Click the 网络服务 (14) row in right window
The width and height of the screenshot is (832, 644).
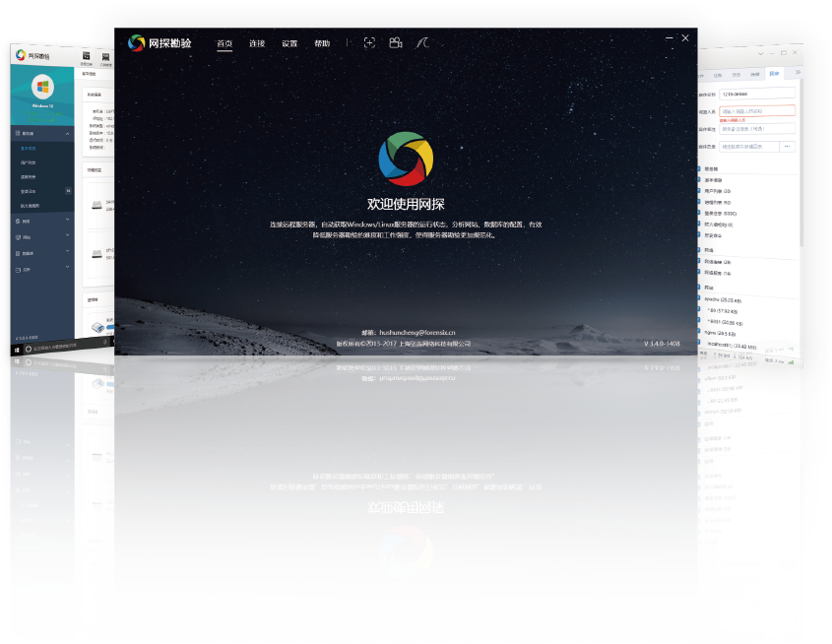coord(718,273)
